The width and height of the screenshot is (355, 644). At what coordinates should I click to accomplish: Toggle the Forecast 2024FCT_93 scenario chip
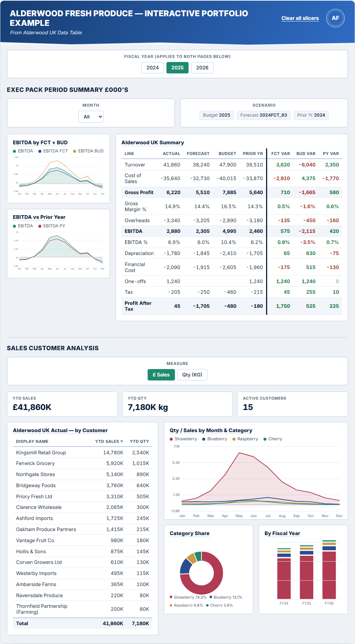tap(264, 115)
